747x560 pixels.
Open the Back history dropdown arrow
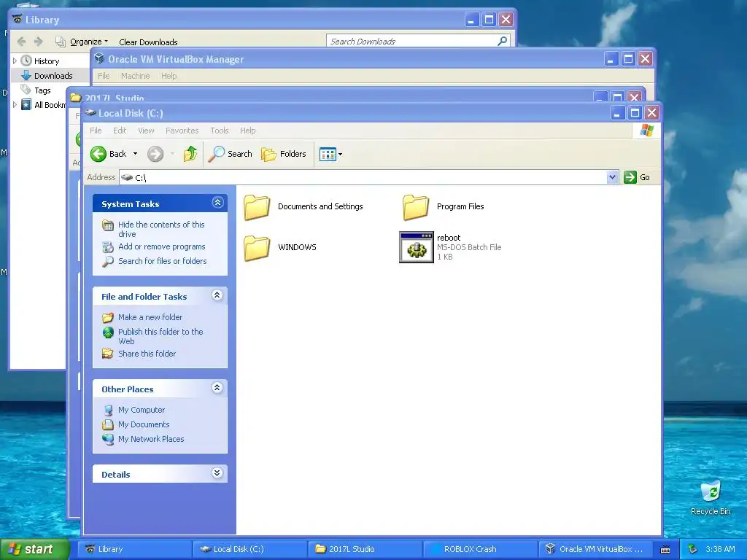(x=135, y=154)
